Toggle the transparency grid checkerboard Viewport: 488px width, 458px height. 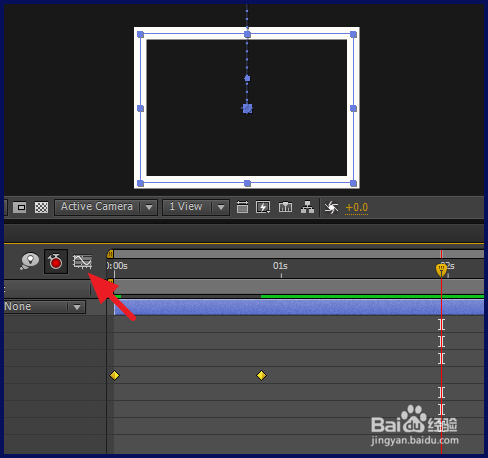[41, 208]
